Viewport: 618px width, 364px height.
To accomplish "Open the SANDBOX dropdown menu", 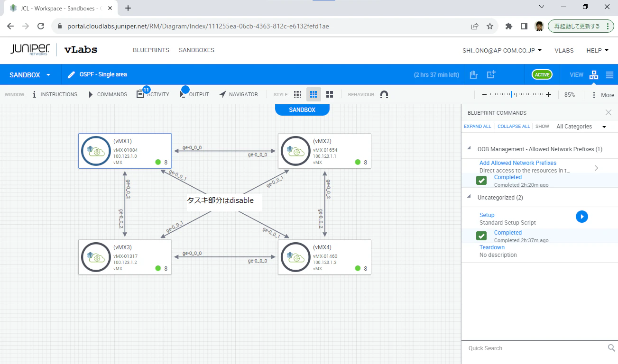I will pos(30,75).
